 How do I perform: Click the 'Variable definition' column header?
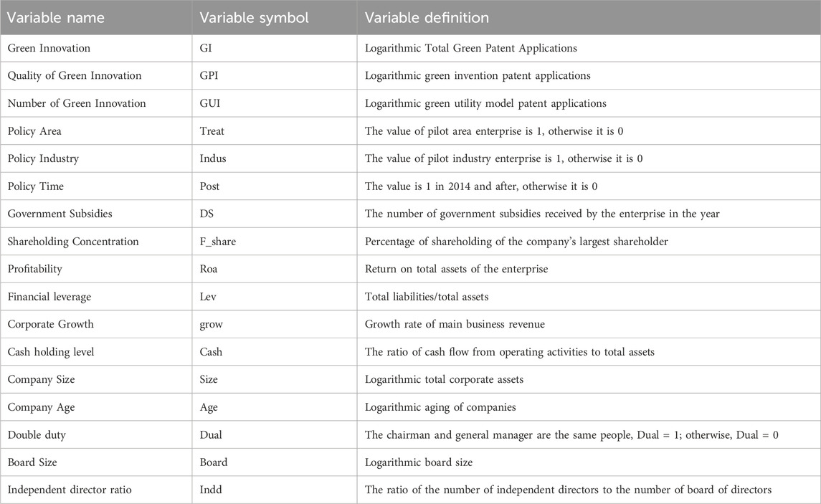coord(427,18)
